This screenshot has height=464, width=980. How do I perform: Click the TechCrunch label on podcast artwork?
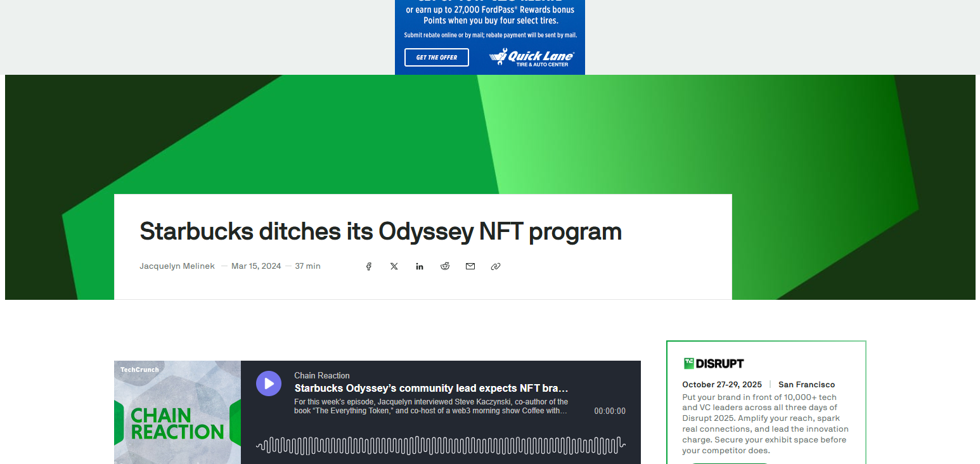pos(139,369)
